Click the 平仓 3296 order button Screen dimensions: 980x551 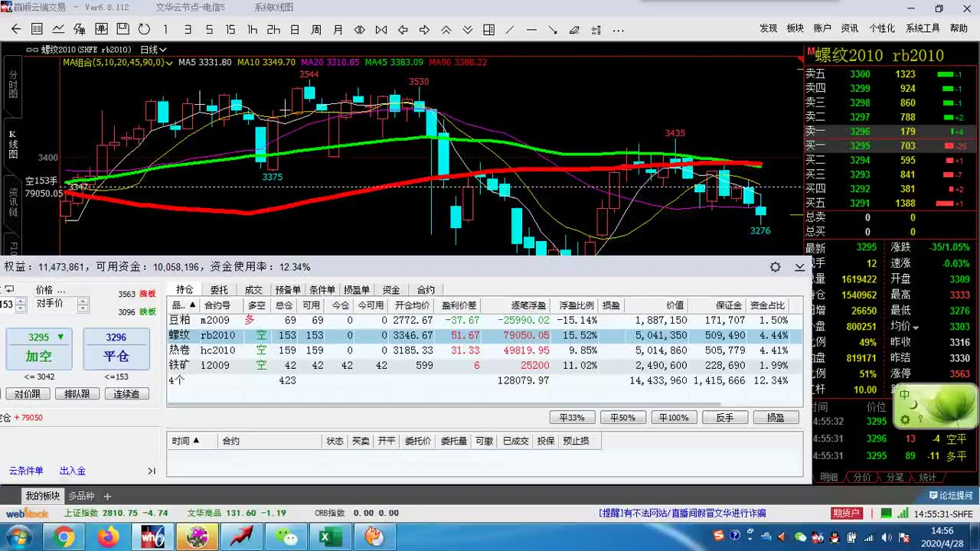(x=116, y=349)
